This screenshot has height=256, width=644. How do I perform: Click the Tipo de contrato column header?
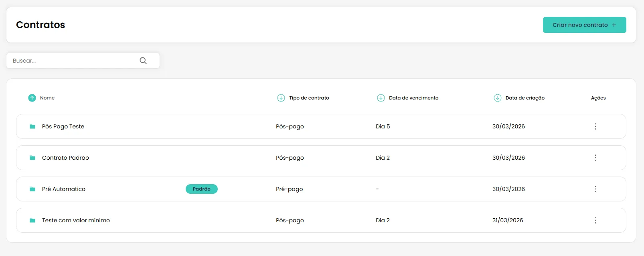(x=309, y=98)
